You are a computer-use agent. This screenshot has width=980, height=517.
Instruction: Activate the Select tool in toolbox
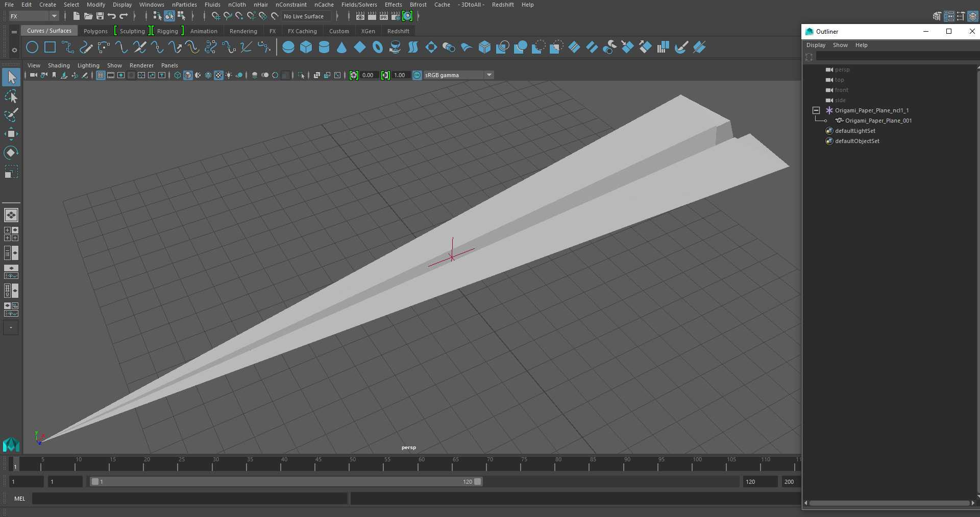11,78
